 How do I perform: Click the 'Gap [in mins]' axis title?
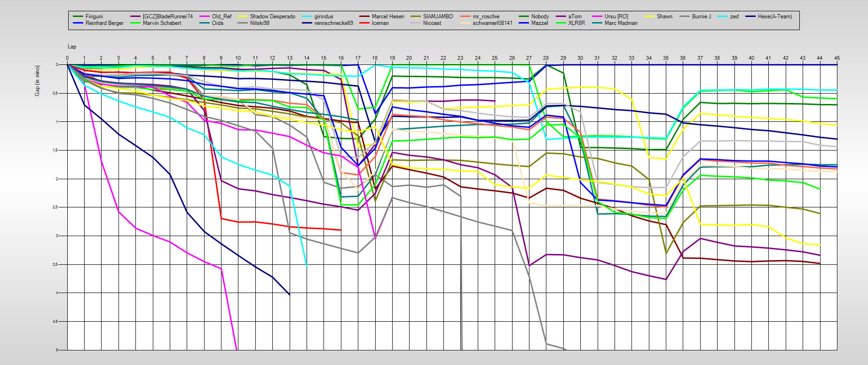(37, 81)
